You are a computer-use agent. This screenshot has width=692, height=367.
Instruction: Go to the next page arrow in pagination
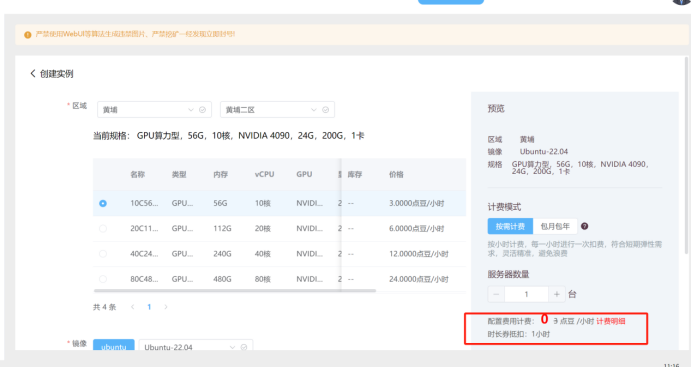click(x=166, y=307)
